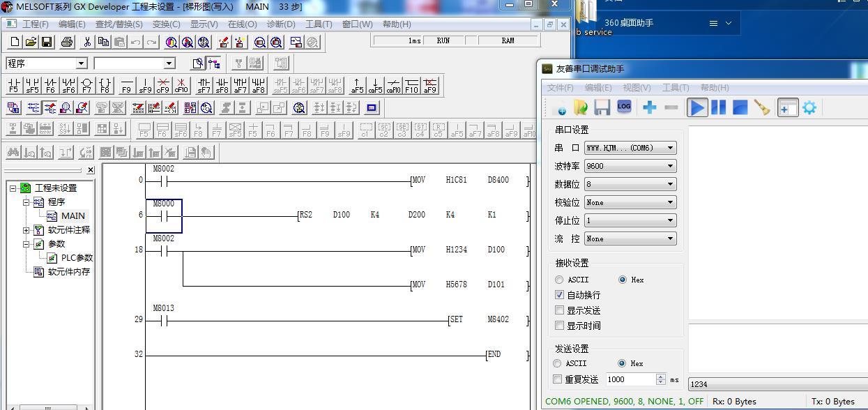Expand the 软元件注释 tree node
This screenshot has width=868, height=410.
[26, 230]
